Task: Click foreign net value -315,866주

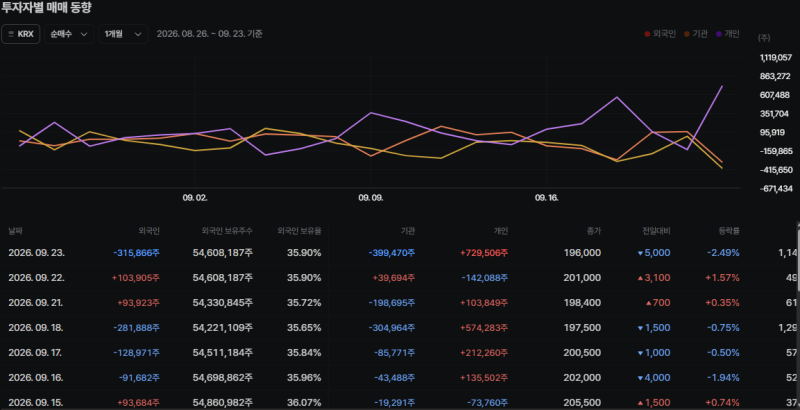Action: coord(137,253)
